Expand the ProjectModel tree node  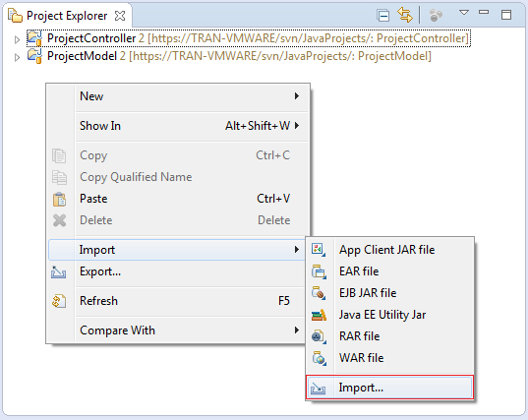point(17,58)
